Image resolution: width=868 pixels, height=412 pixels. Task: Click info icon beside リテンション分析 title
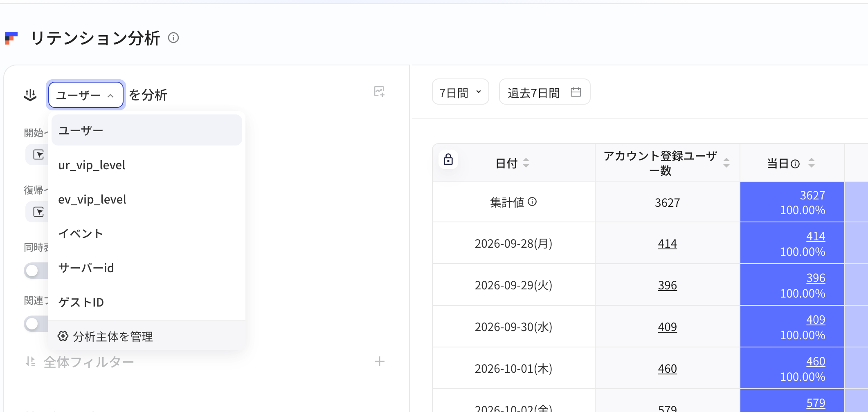tap(173, 38)
